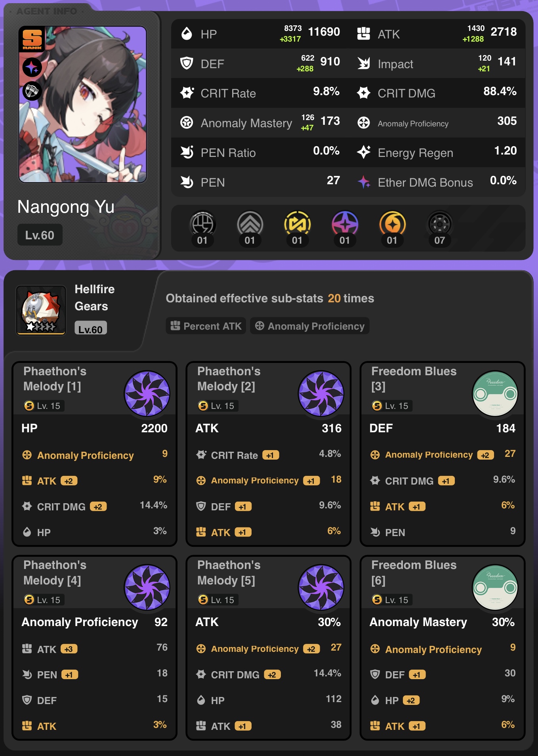
Task: Select the Anomaly Proficiency sub-stat tag
Action: point(310,326)
